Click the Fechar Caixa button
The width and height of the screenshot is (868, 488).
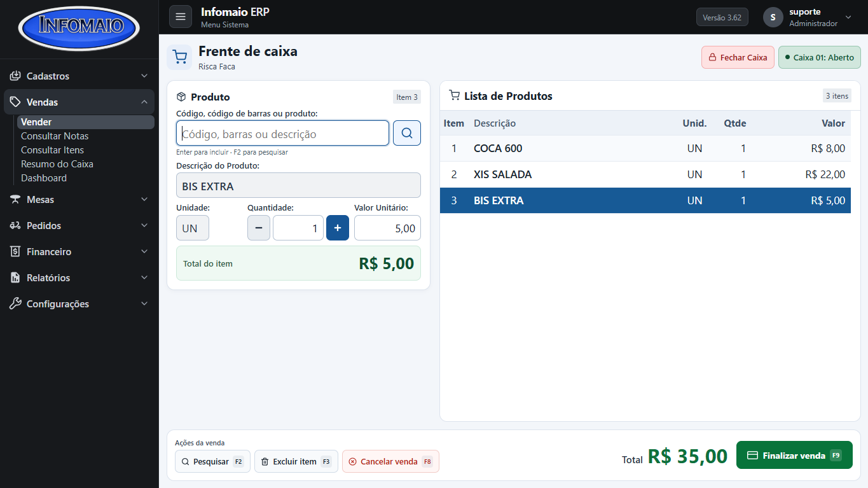[x=738, y=57]
